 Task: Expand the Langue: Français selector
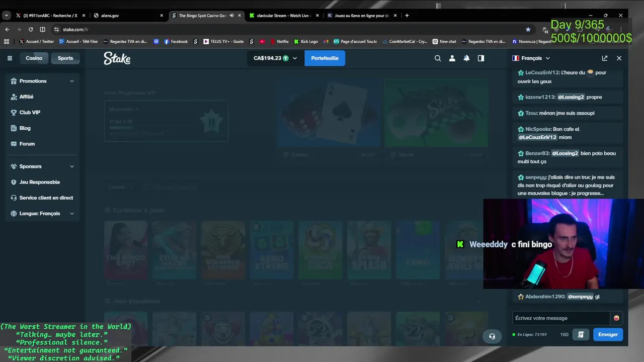[x=42, y=214]
